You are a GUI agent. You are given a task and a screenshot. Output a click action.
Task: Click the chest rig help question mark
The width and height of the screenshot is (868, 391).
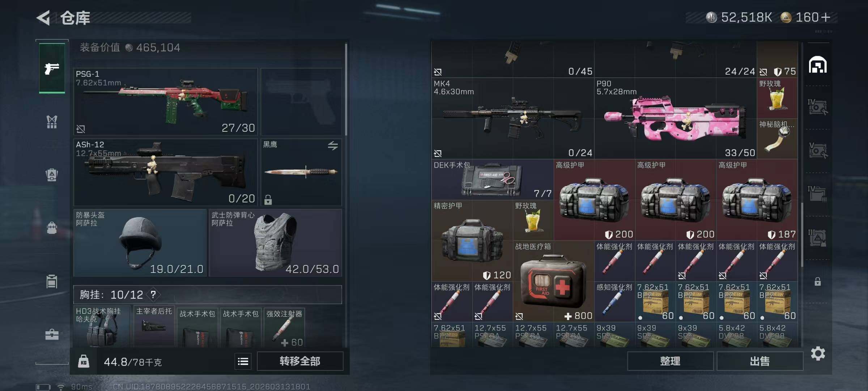[x=153, y=295]
